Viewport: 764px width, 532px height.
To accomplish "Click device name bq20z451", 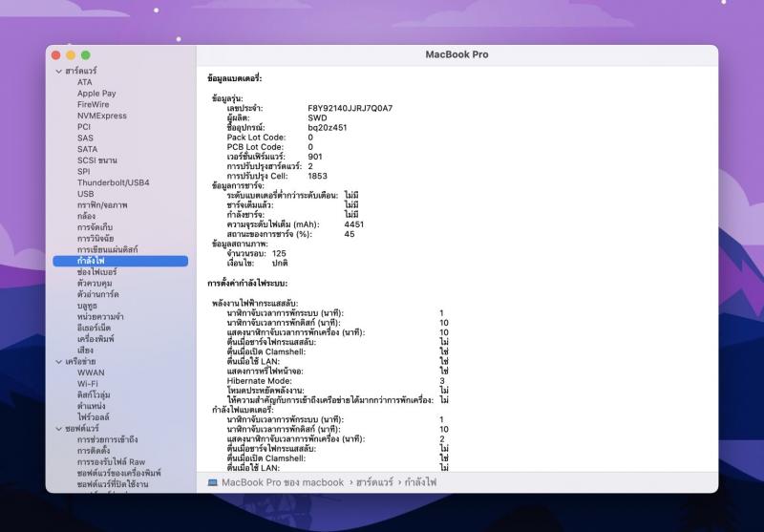I will point(328,128).
